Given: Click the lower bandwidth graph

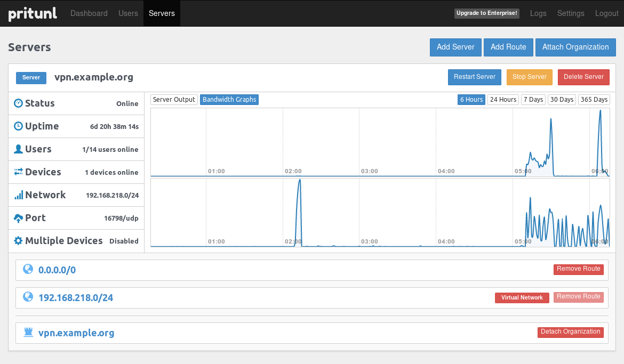Looking at the screenshot, I should 380,213.
